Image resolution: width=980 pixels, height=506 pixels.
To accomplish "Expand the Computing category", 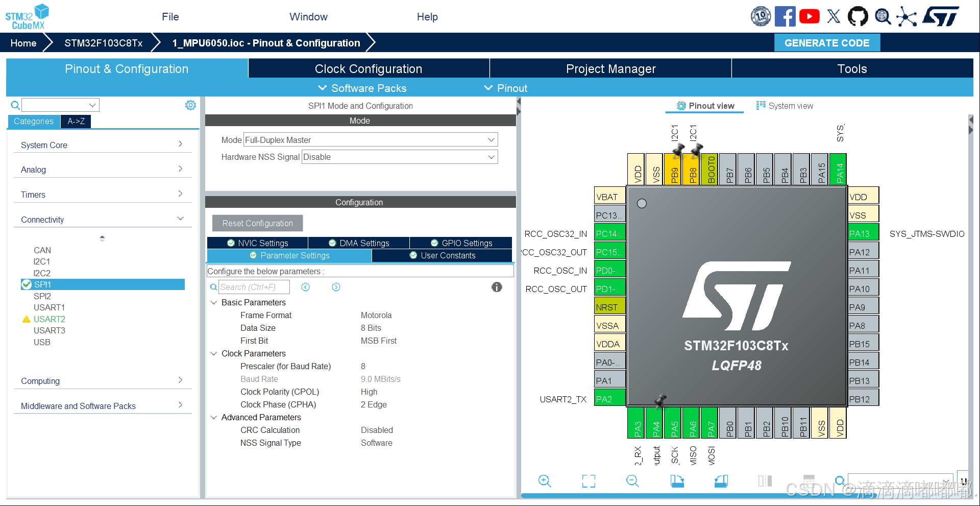I will [x=102, y=381].
